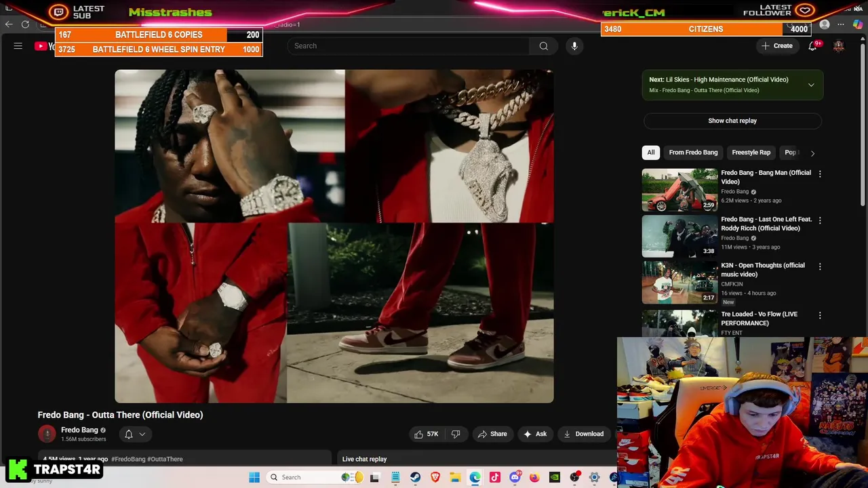The height and width of the screenshot is (488, 868).
Task: Click Show chat replay
Action: coord(732,121)
